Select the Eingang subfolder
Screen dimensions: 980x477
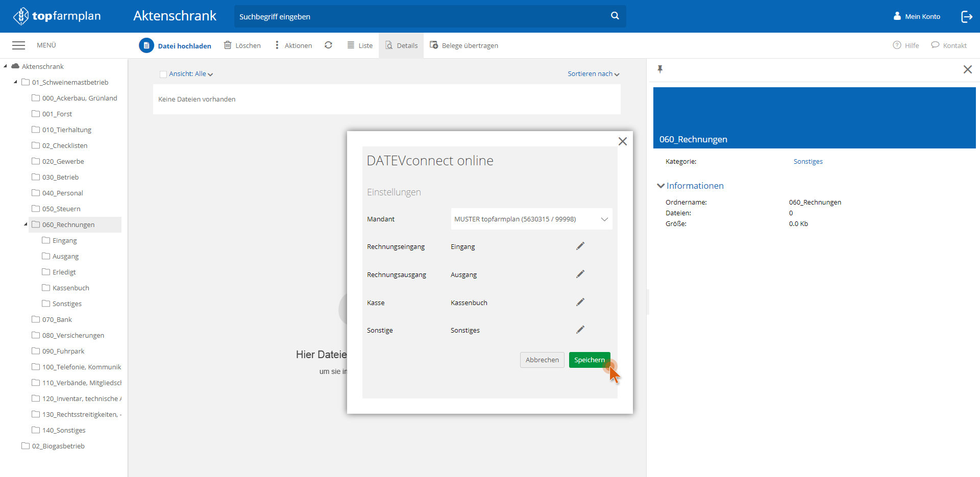click(x=60, y=240)
